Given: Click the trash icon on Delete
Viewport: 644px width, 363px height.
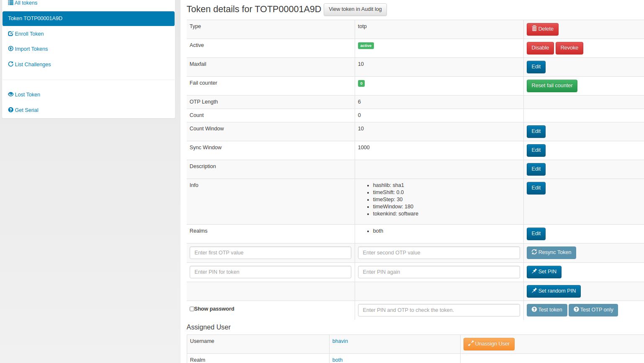Looking at the screenshot, I should [x=535, y=29].
